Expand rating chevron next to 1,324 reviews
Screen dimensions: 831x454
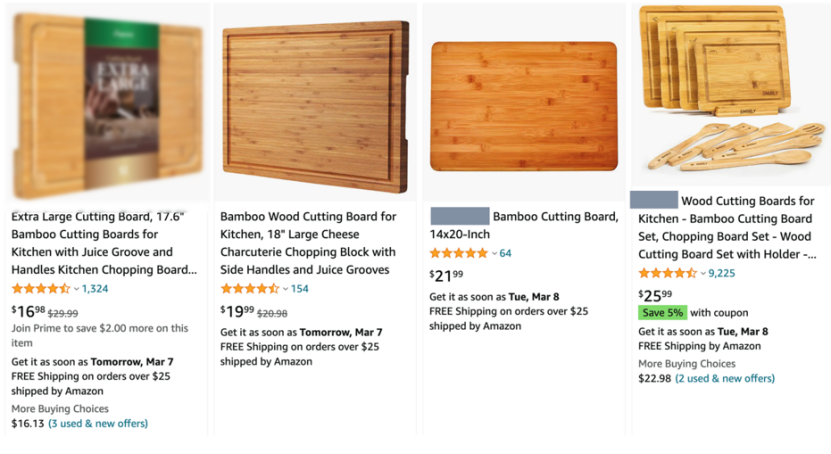click(76, 289)
